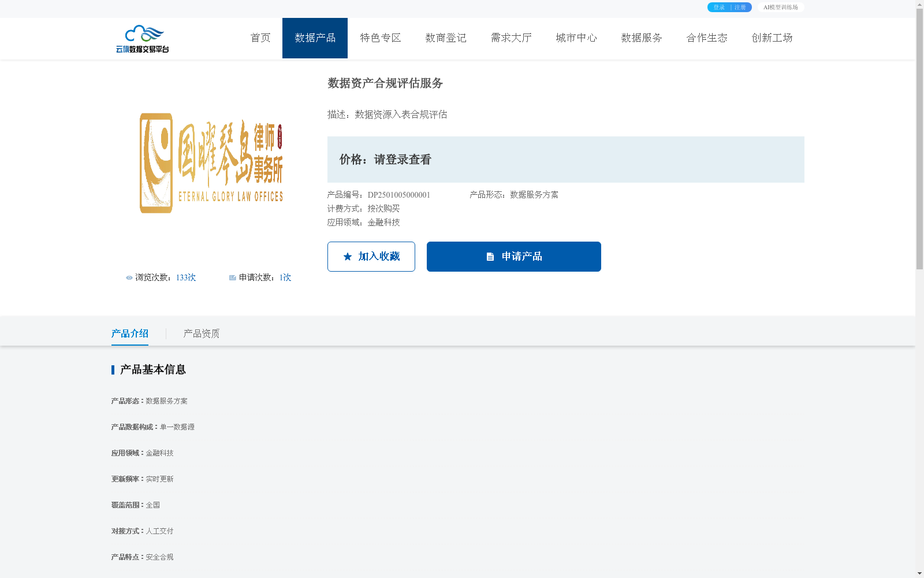
Task: Click the star icon in 加入收藏
Action: [x=348, y=257]
